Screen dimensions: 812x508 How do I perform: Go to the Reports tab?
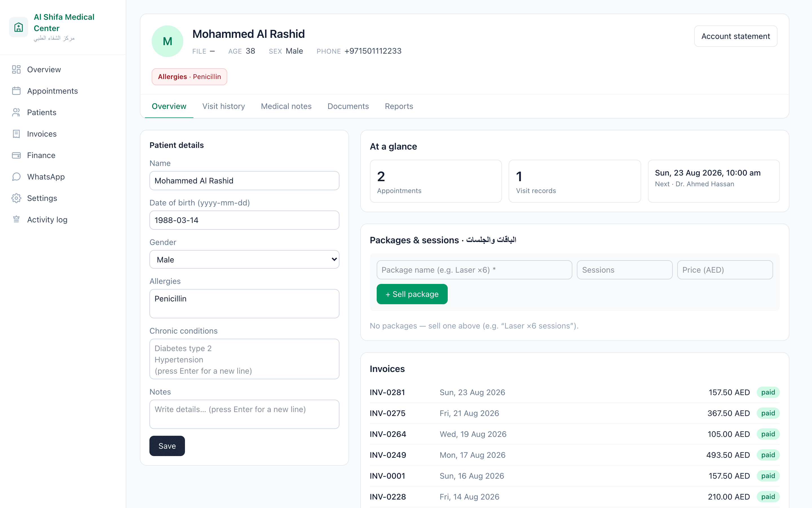pos(399,106)
